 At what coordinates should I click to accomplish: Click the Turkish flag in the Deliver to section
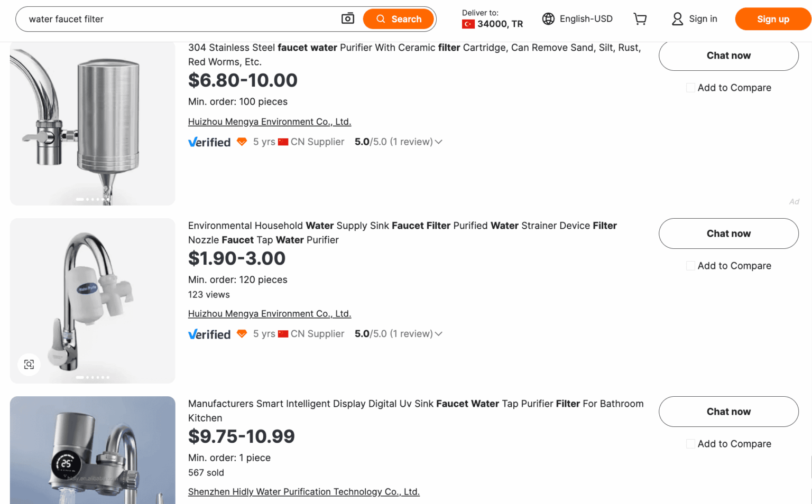pos(468,24)
